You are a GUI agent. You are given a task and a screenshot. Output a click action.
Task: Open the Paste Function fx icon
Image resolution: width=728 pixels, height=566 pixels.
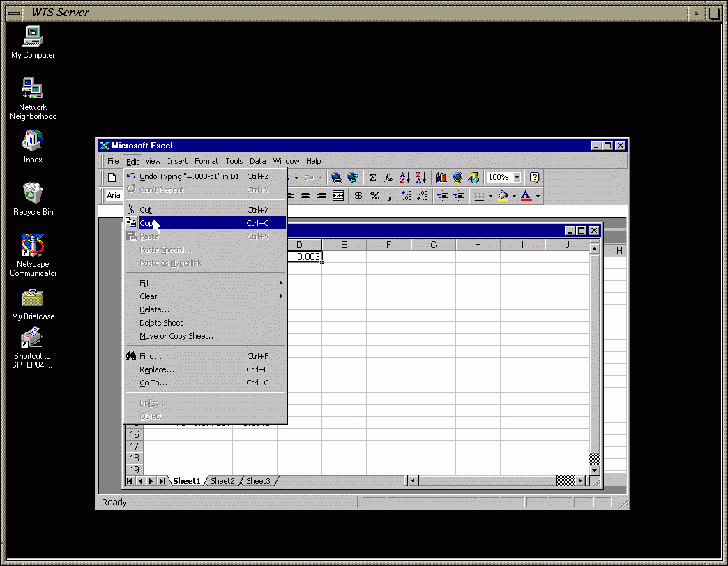388,178
